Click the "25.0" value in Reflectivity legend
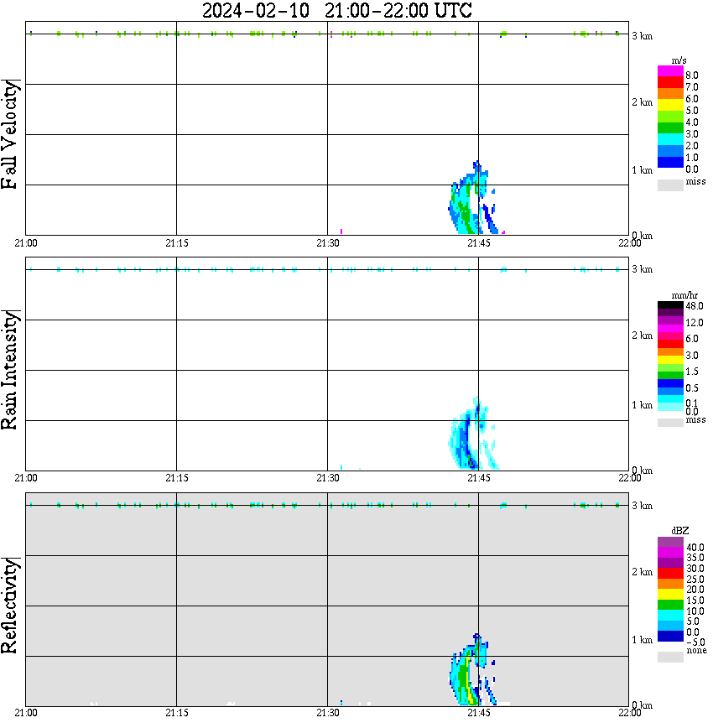713x728 pixels. click(x=695, y=579)
